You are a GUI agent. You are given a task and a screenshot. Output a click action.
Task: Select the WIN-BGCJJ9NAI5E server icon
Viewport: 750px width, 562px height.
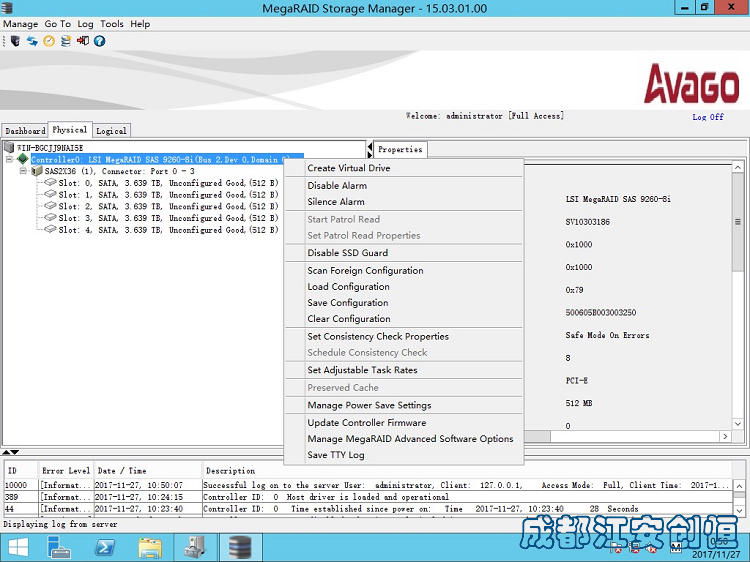[9, 147]
